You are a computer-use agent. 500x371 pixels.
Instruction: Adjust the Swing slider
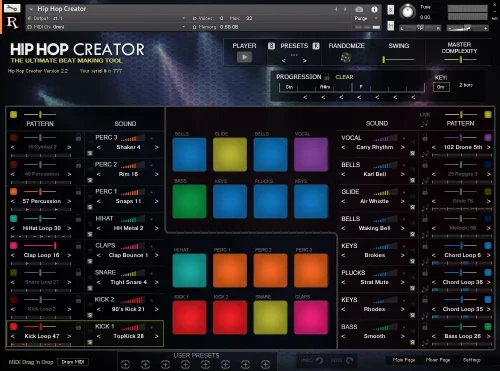[398, 60]
